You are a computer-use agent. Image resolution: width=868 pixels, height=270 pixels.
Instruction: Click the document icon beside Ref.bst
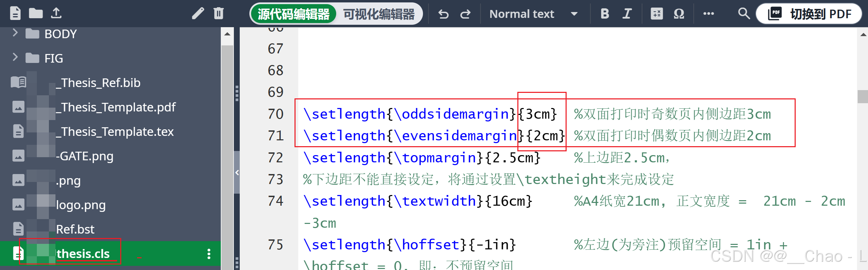[18, 229]
